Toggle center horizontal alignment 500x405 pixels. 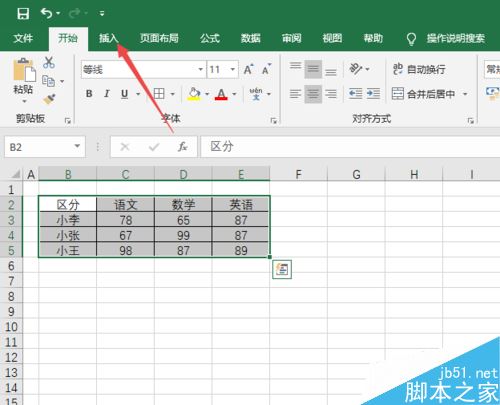313,94
